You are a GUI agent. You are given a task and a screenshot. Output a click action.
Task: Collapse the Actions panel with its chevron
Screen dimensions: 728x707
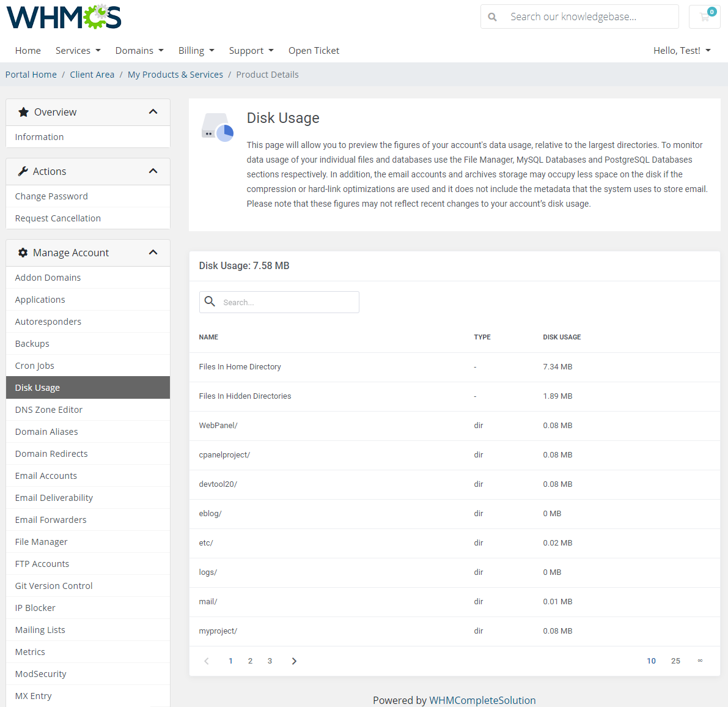[x=153, y=171]
